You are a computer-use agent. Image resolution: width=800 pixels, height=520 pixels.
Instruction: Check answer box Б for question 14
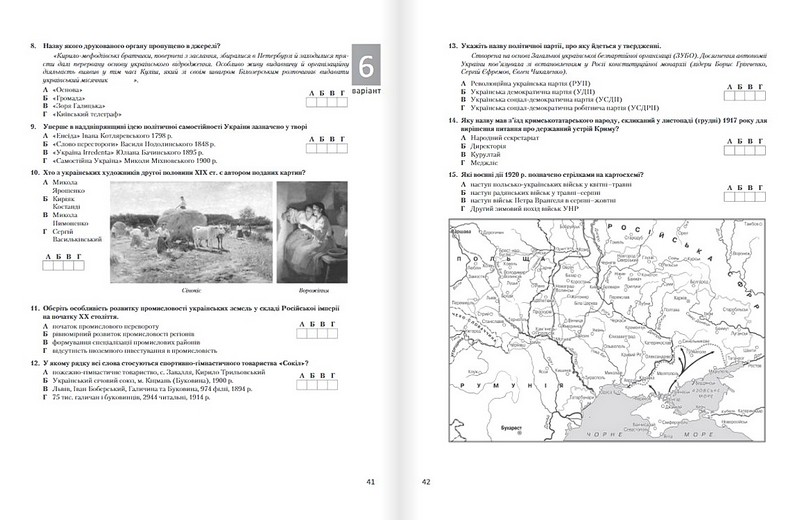click(735, 152)
